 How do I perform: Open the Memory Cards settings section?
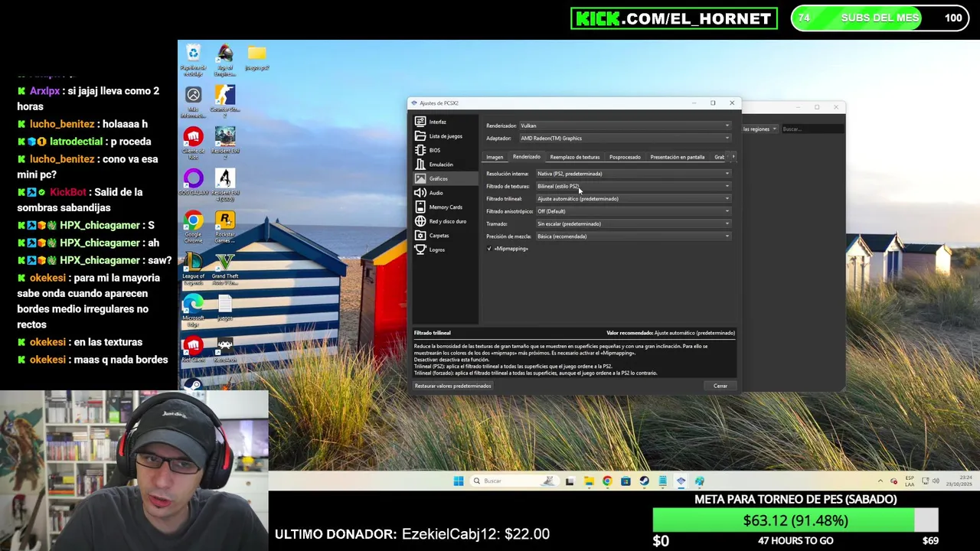[x=445, y=207]
